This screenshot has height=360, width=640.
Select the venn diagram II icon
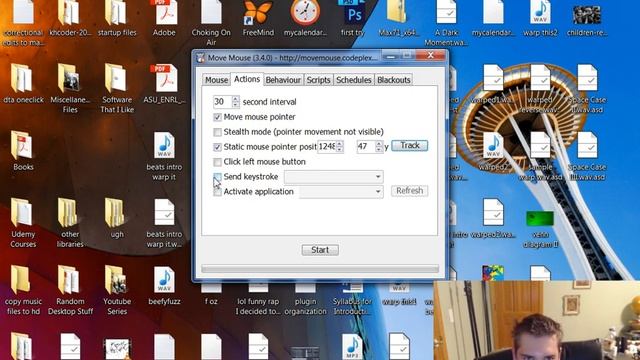point(540,229)
